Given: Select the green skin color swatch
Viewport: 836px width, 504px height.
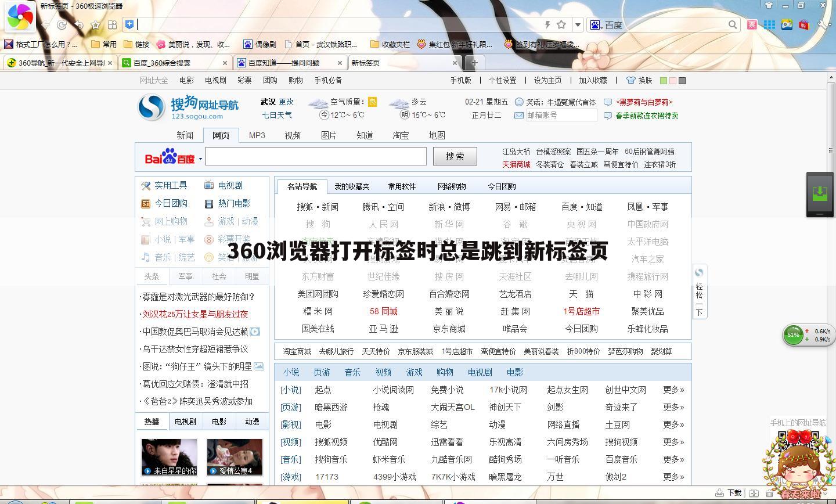Looking at the screenshot, I should tap(664, 81).
